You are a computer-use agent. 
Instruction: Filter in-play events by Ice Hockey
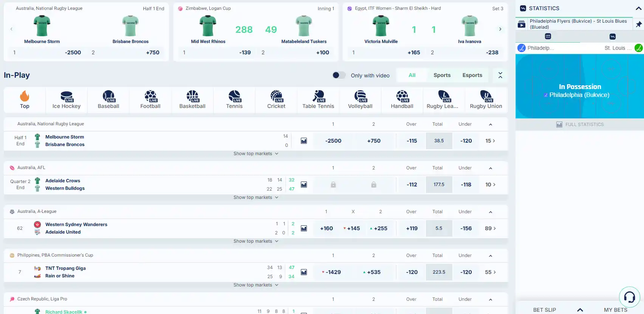(67, 100)
